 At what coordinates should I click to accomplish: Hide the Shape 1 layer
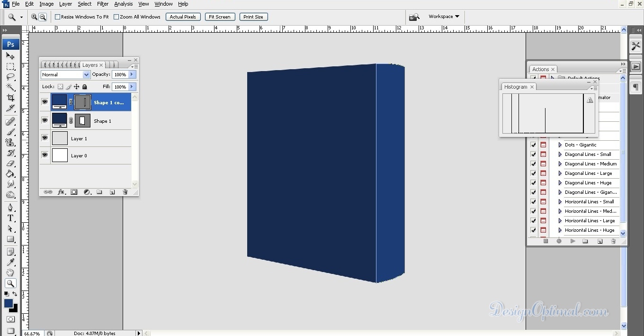click(x=45, y=120)
